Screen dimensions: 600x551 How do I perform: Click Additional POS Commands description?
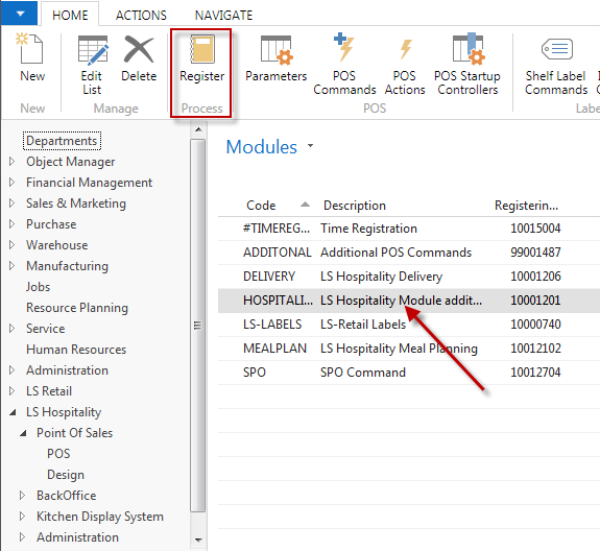point(396,253)
